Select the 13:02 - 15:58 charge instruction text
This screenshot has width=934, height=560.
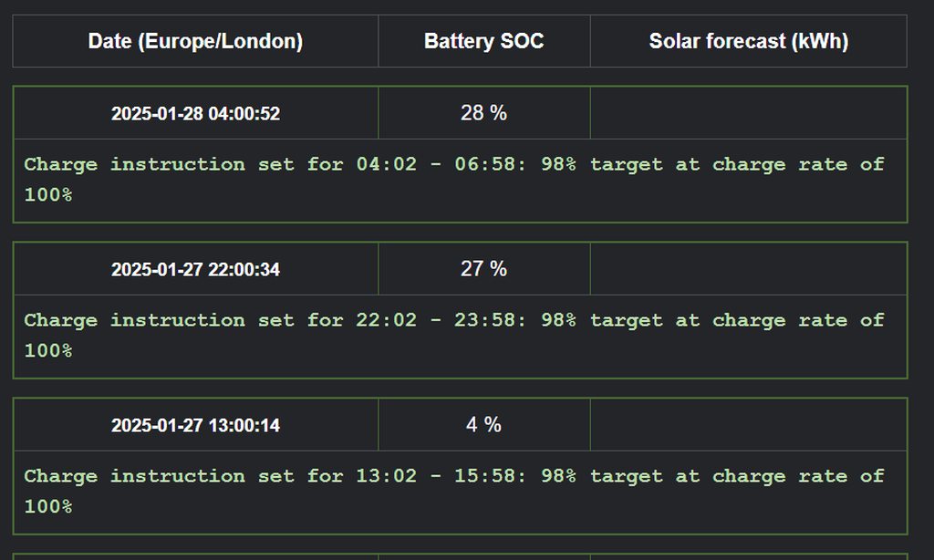pyautogui.click(x=453, y=477)
